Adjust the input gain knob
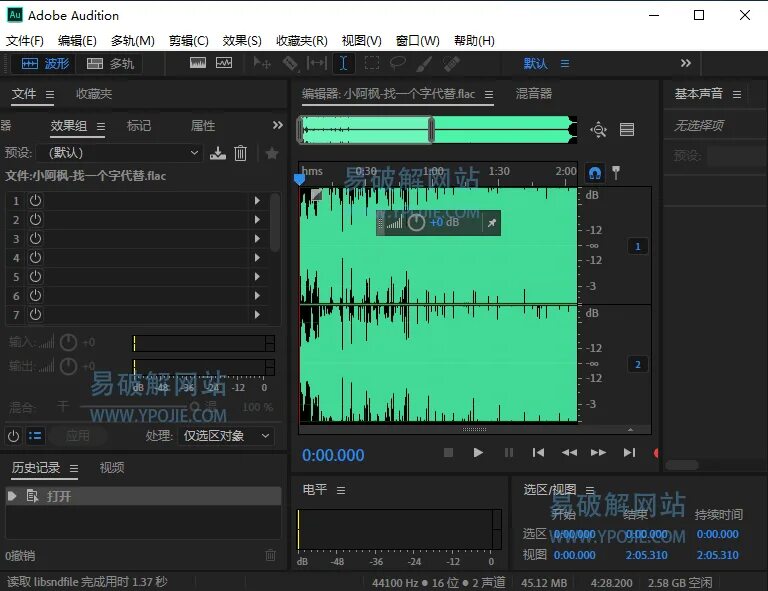This screenshot has width=768, height=591. (69, 342)
